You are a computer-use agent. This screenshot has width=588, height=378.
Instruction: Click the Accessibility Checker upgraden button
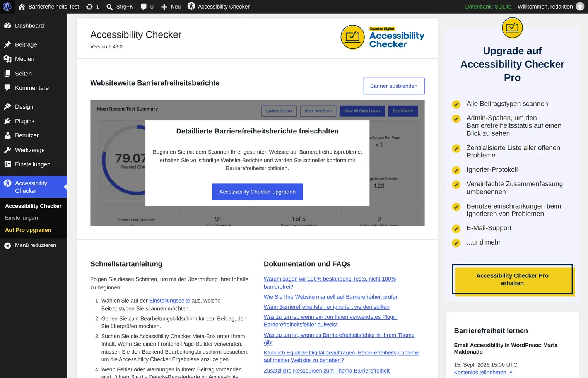pos(257,192)
